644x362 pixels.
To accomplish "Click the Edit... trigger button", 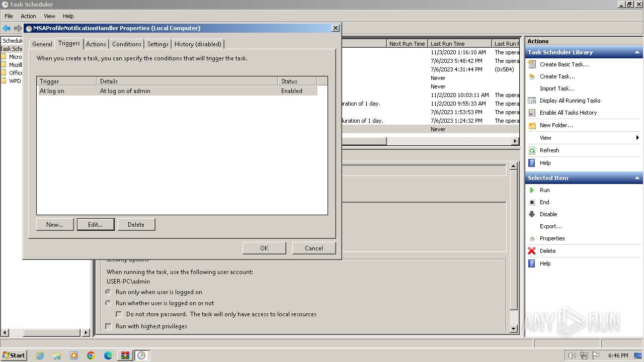I will click(96, 225).
